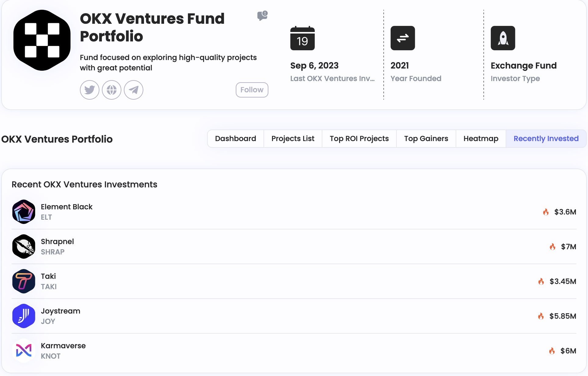Click the Taki project logo icon
Image resolution: width=588 pixels, height=376 pixels.
point(23,281)
